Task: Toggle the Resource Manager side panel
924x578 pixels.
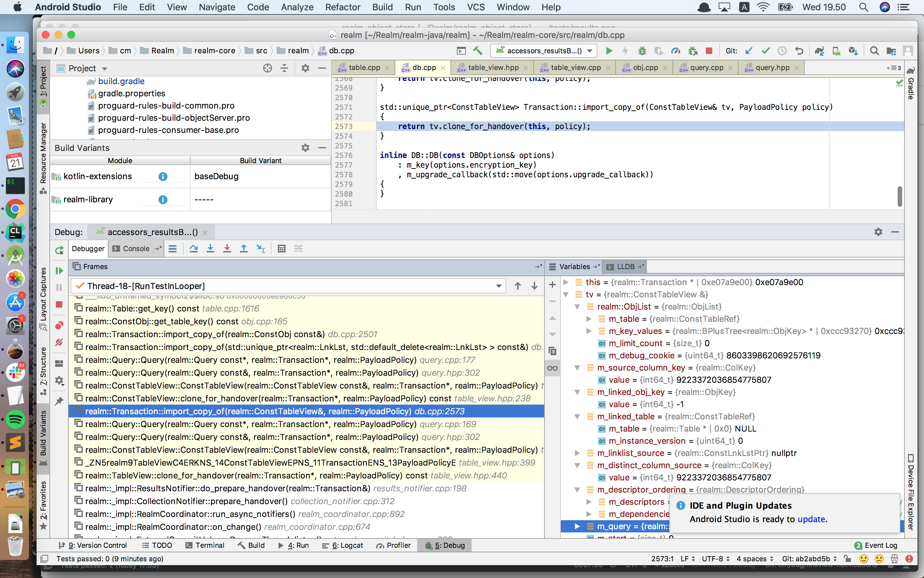Action: pyautogui.click(x=43, y=158)
